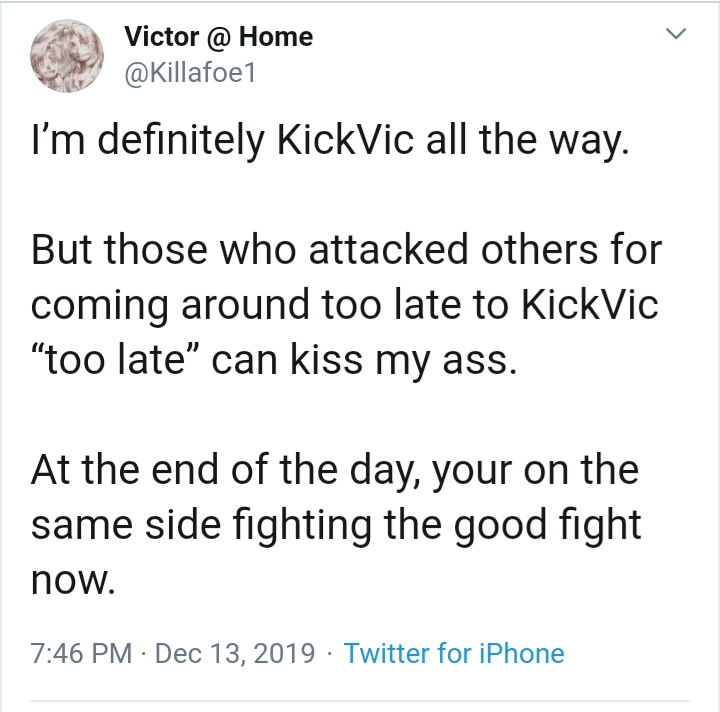Click the Twitter for iPhone source link
The width and height of the screenshot is (720, 712).
point(454,653)
